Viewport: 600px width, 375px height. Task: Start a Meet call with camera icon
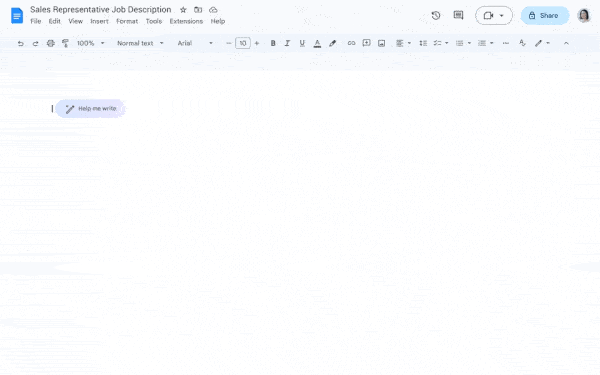[488, 16]
